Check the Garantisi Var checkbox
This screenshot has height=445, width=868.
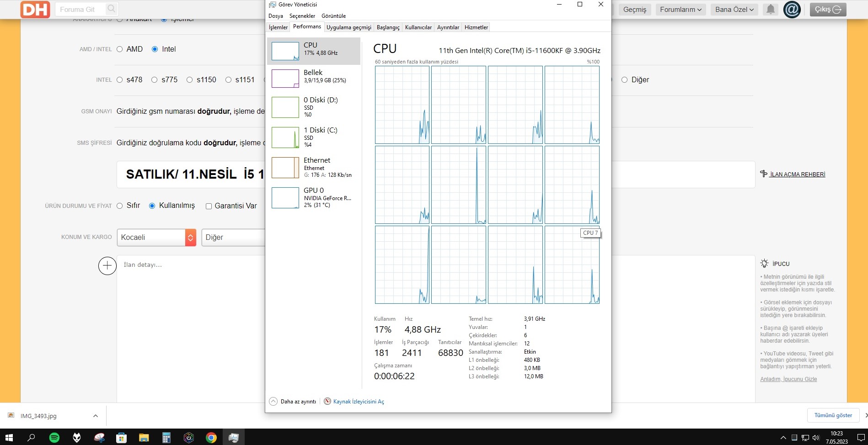[209, 206]
